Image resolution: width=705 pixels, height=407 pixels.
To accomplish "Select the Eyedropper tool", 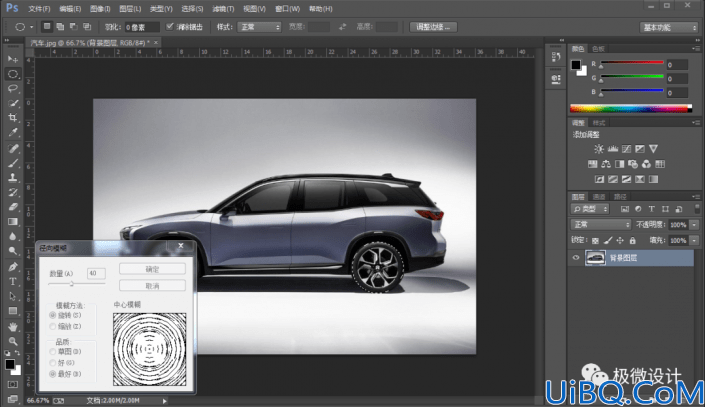I will coord(13,133).
